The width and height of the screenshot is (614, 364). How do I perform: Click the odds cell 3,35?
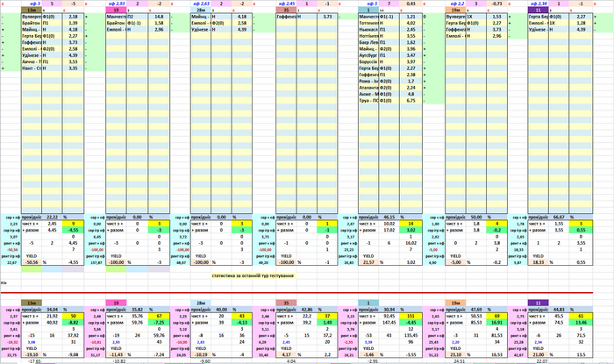[x=73, y=68]
